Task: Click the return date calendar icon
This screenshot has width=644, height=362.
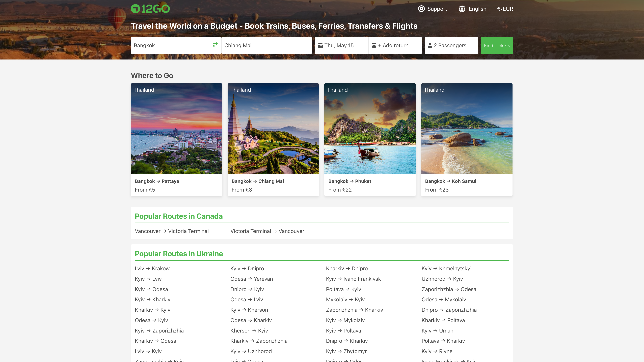Action: [374, 45]
